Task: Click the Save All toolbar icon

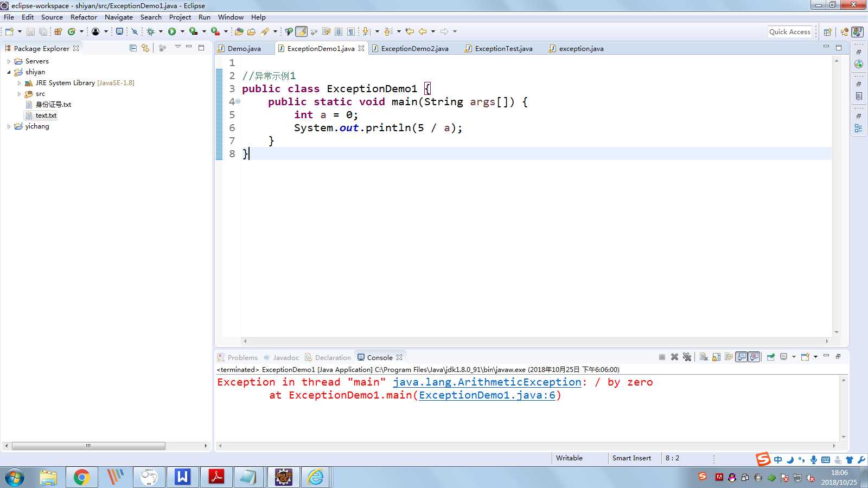Action: pos(43,31)
